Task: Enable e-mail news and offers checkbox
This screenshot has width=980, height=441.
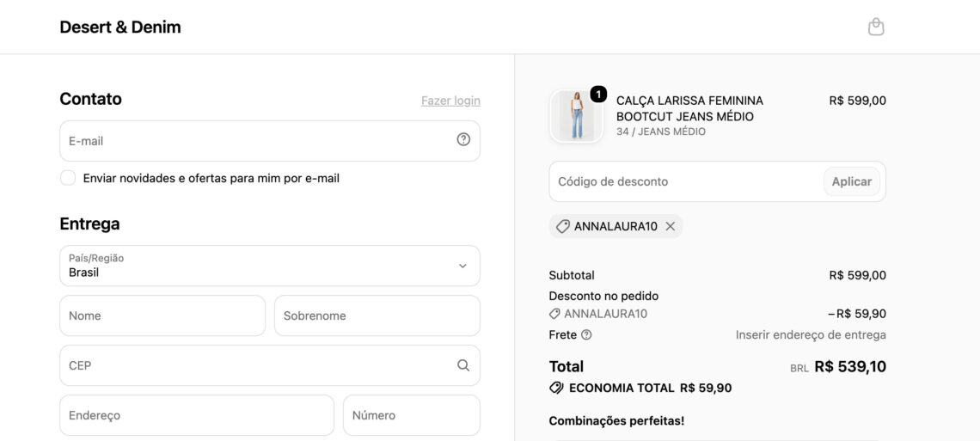Action: tap(68, 178)
